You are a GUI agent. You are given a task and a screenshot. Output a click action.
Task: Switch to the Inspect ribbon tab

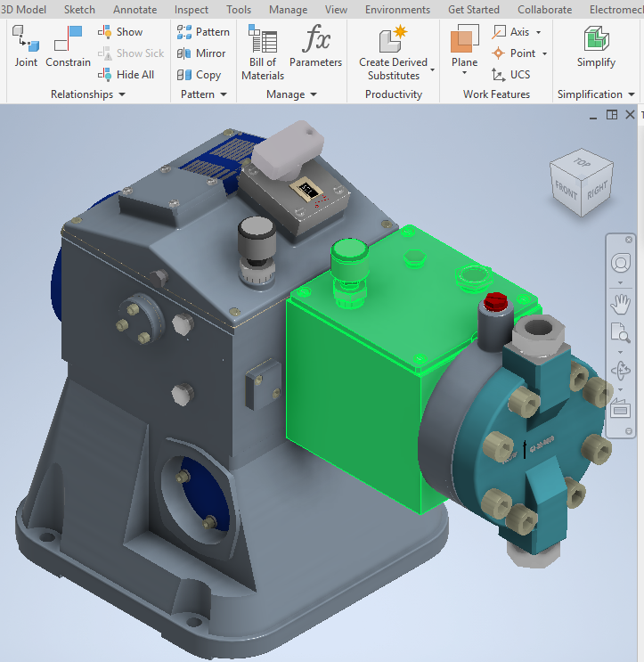pyautogui.click(x=192, y=9)
